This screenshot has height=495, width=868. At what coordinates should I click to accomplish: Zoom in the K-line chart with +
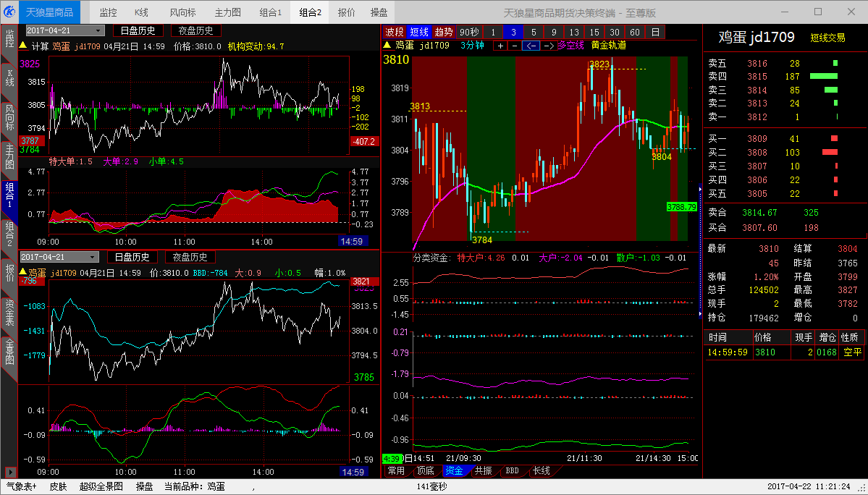pyautogui.click(x=500, y=46)
